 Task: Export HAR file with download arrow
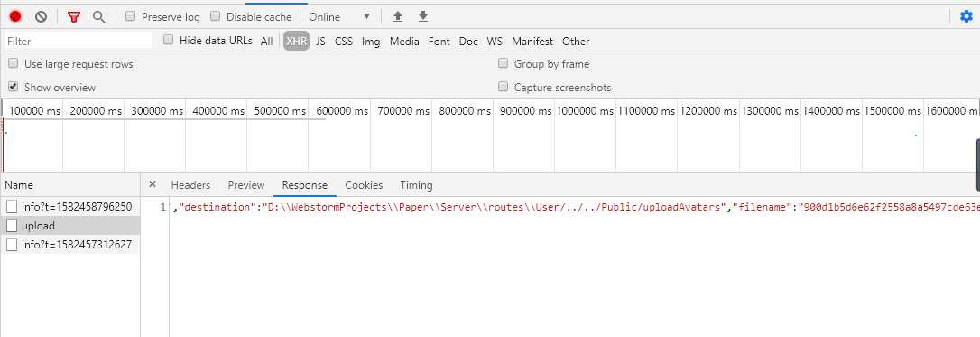(x=423, y=17)
